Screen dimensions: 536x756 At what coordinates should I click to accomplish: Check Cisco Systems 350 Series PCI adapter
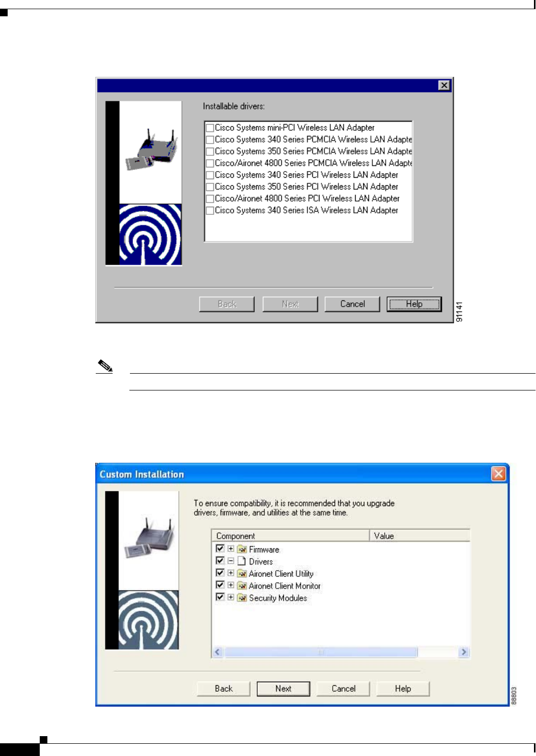pyautogui.click(x=209, y=187)
